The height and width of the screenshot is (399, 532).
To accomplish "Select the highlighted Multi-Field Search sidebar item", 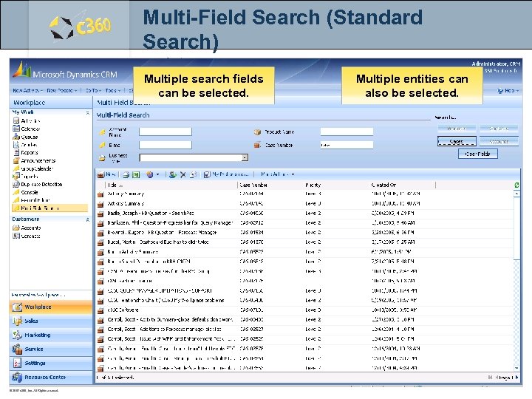I will point(50,208).
